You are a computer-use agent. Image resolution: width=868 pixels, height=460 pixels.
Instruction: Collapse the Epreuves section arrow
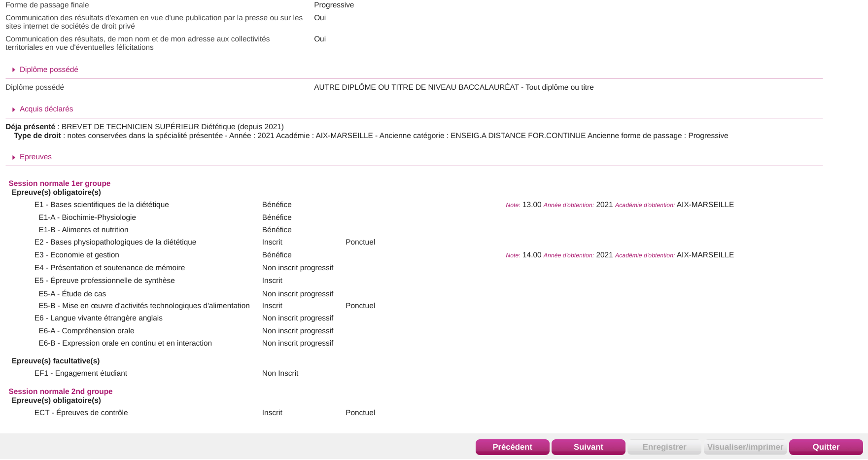point(14,157)
